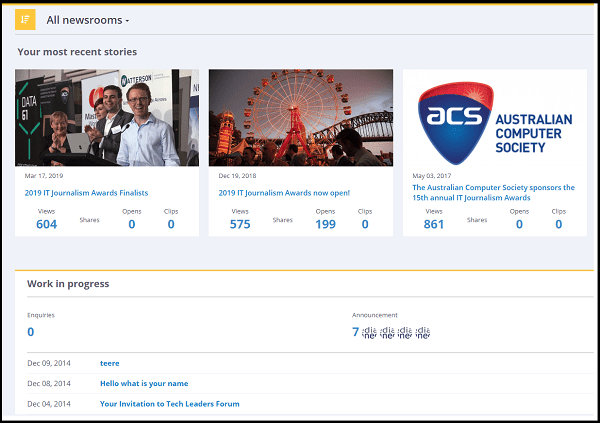This screenshot has width=600, height=423.
Task: Click the Ferris wheel photo thumbnail
Action: (x=301, y=118)
